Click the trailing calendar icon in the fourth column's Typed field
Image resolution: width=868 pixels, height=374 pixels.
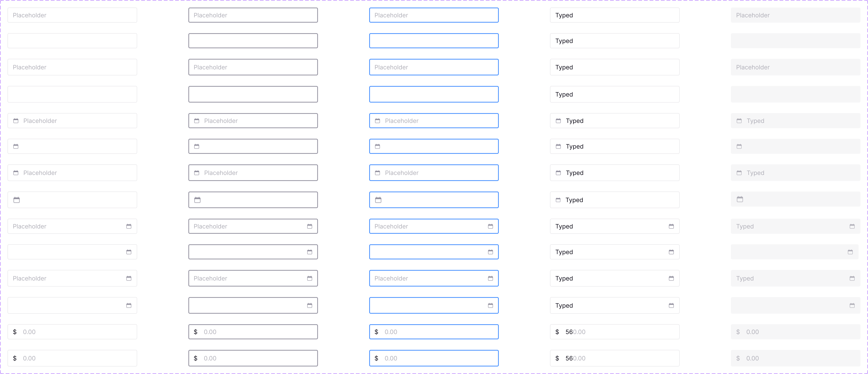click(672, 226)
